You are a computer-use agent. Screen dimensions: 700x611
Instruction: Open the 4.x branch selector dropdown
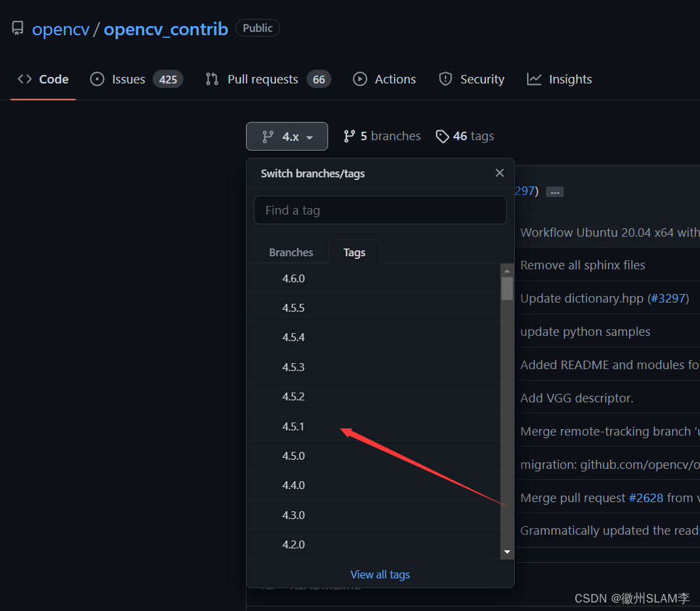(x=287, y=136)
